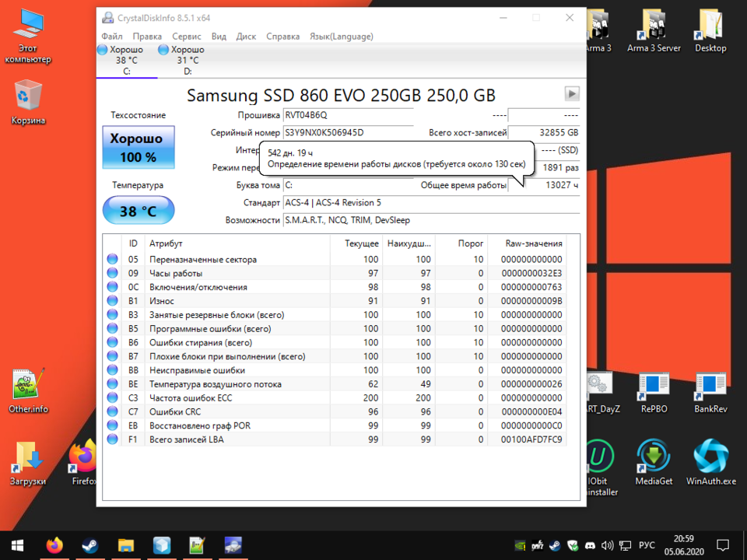Screen dimensions: 747x560
Task: Click status circle of row 09 Часы работы
Action: 112,273
